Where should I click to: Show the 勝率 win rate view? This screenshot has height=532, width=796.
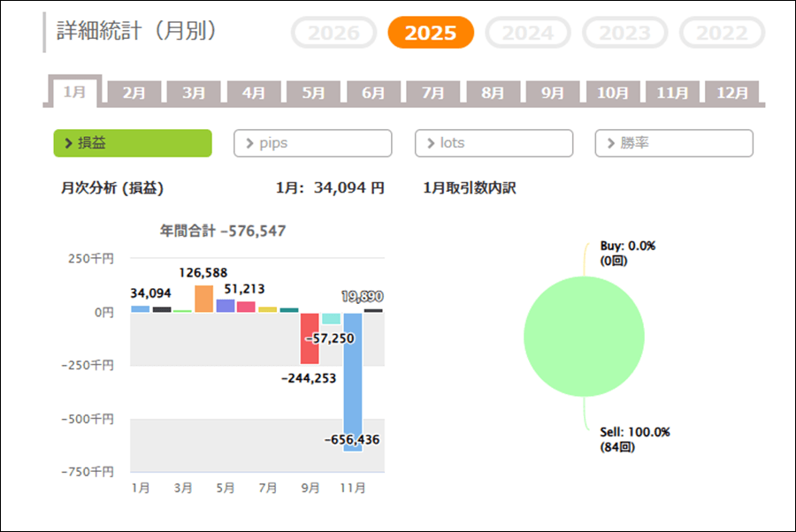point(674,143)
